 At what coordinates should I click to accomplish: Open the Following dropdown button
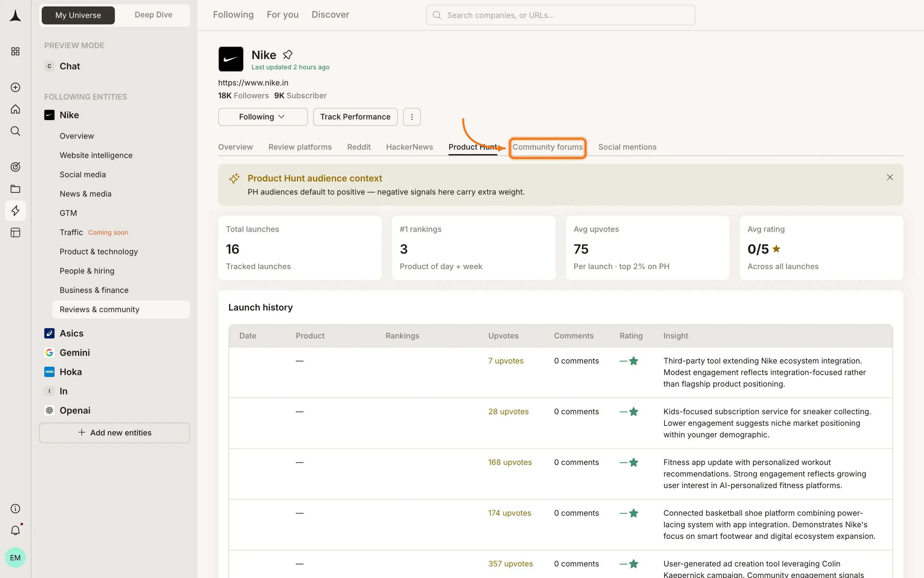[263, 117]
